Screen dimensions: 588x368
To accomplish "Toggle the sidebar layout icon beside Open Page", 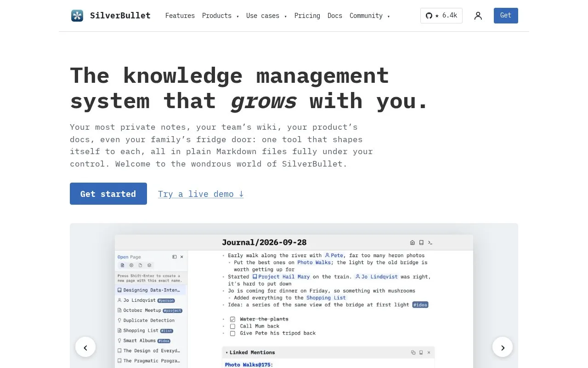I will [x=175, y=257].
